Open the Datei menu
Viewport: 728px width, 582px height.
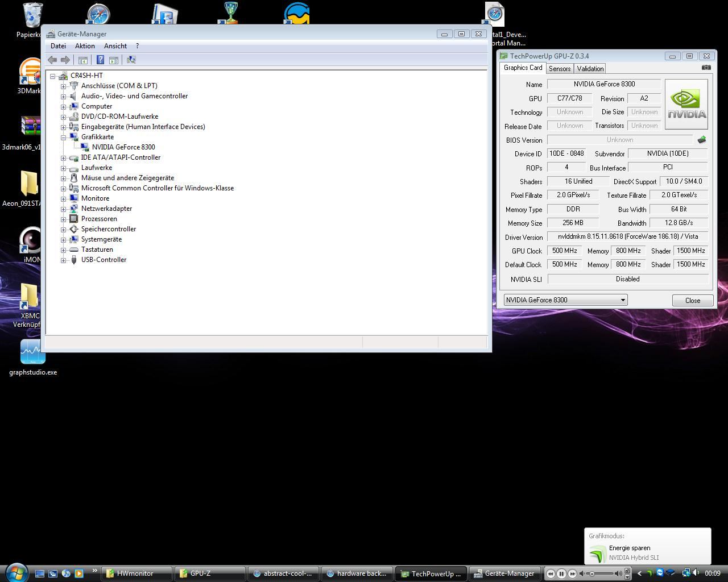pyautogui.click(x=58, y=46)
